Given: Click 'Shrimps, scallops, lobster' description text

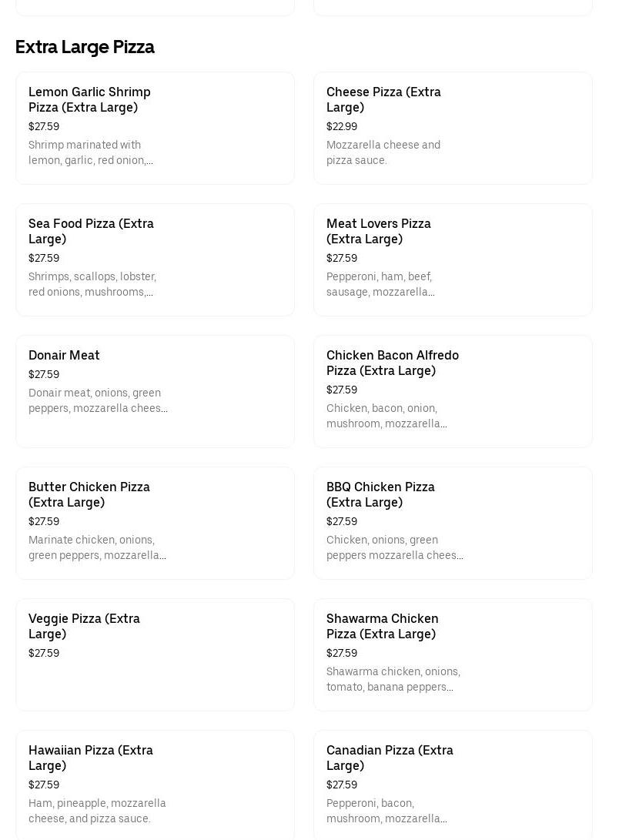Looking at the screenshot, I should [x=92, y=284].
